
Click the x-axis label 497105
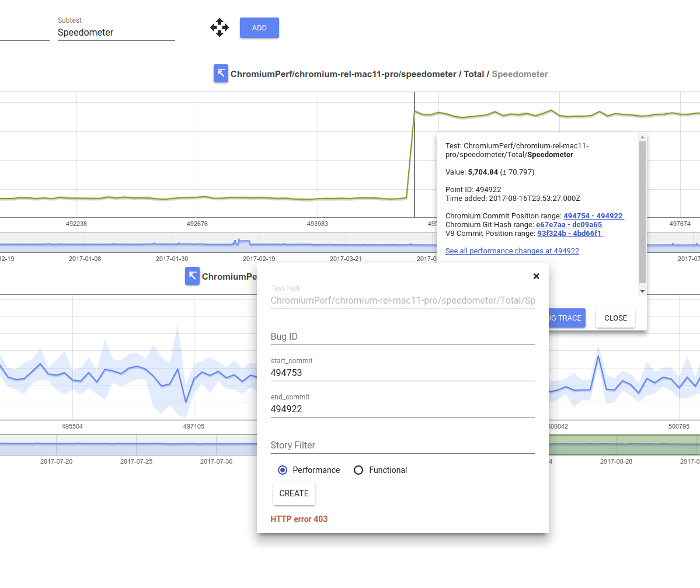194,426
